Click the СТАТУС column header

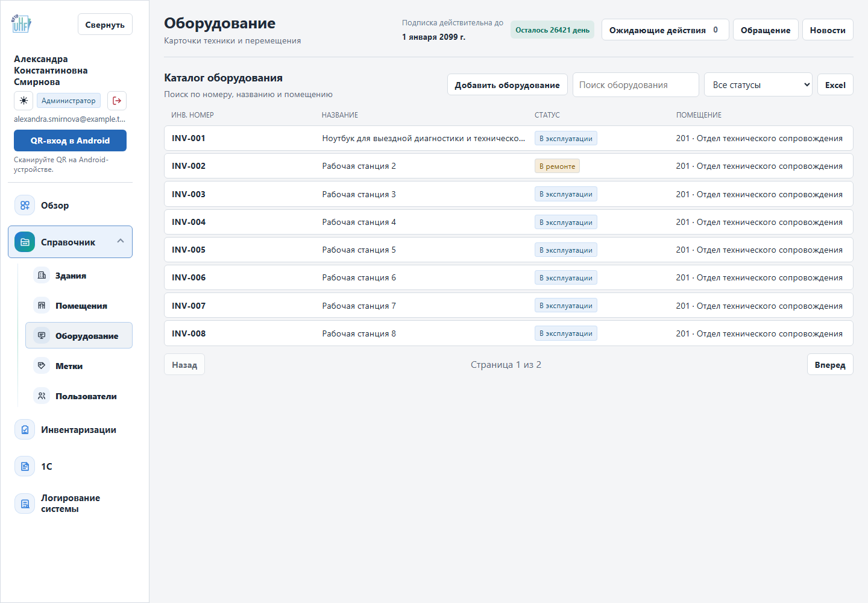pyautogui.click(x=547, y=115)
